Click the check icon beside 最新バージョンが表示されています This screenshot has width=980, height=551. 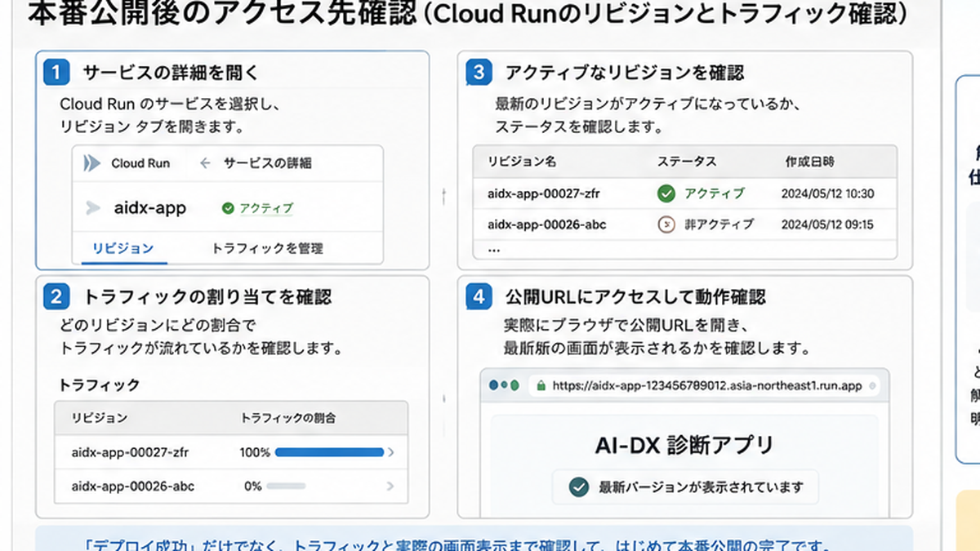[x=579, y=487]
